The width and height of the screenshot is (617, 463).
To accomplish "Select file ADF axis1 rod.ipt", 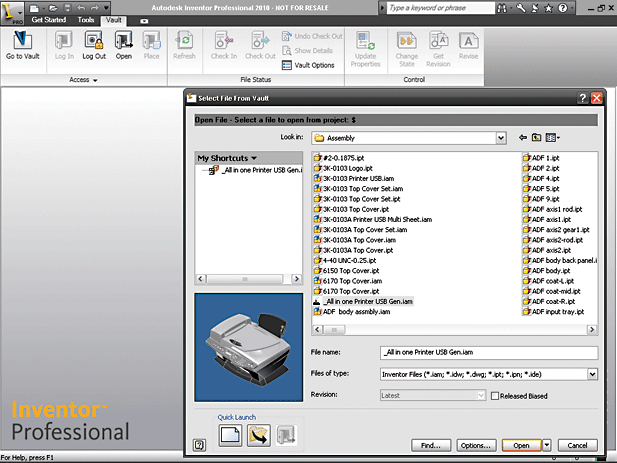I will coord(552,209).
